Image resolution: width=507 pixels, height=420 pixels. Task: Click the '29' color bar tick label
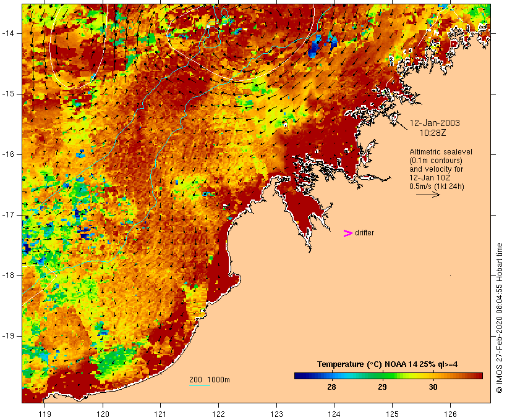(382, 387)
